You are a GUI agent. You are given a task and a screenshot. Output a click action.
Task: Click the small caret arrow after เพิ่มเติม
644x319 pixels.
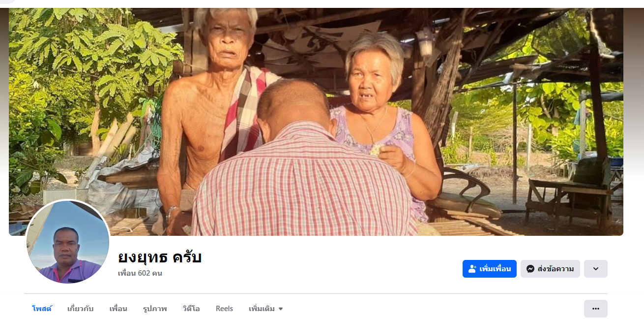[x=281, y=309]
